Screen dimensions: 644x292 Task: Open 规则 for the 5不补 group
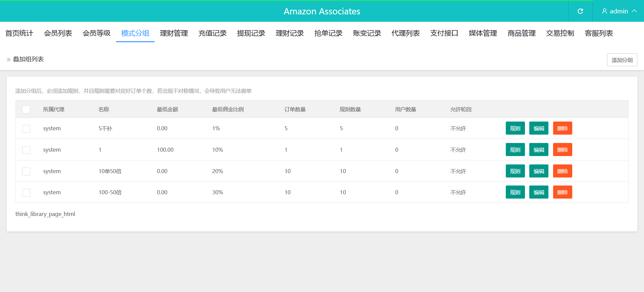[x=515, y=128]
